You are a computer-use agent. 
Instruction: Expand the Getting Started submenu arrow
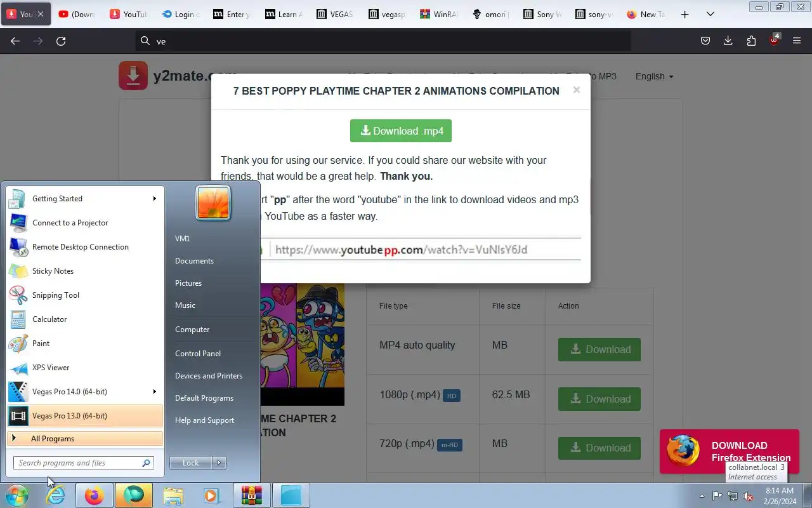[x=154, y=199]
